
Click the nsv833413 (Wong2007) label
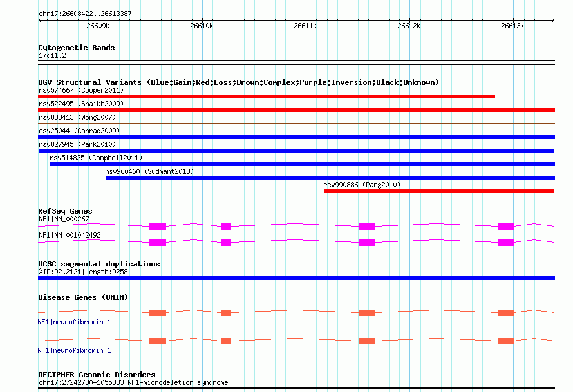coord(77,117)
